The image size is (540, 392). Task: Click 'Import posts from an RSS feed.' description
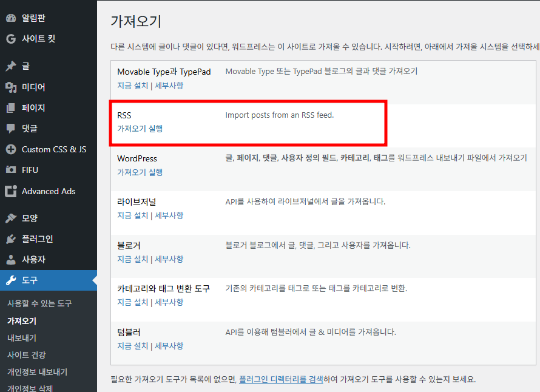click(280, 115)
